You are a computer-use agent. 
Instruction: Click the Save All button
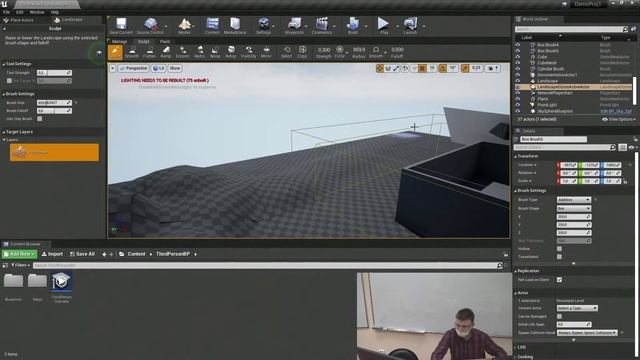(x=82, y=254)
